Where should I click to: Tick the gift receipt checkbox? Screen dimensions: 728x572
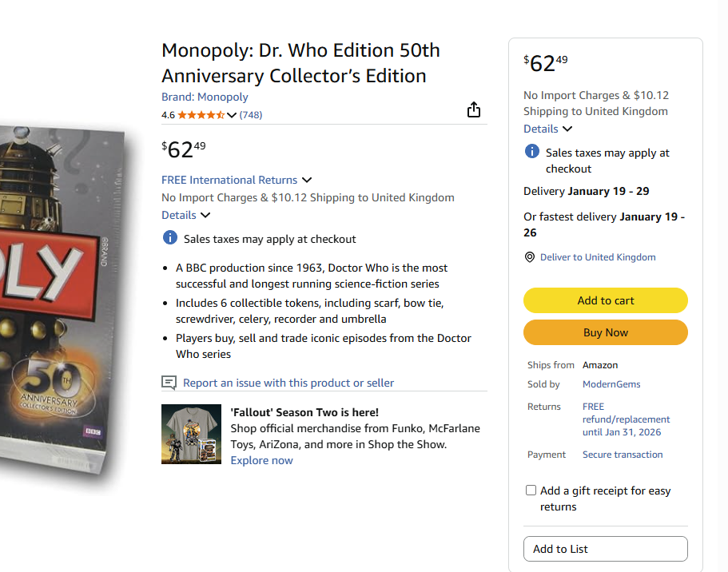click(531, 491)
